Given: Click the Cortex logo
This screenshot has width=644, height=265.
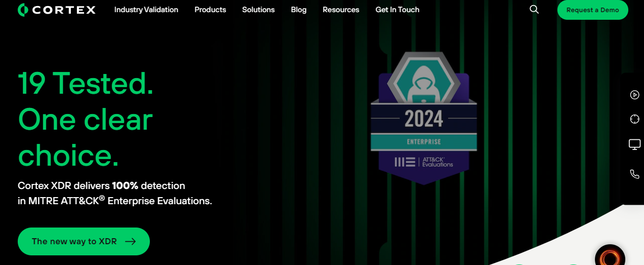Looking at the screenshot, I should coord(57,10).
